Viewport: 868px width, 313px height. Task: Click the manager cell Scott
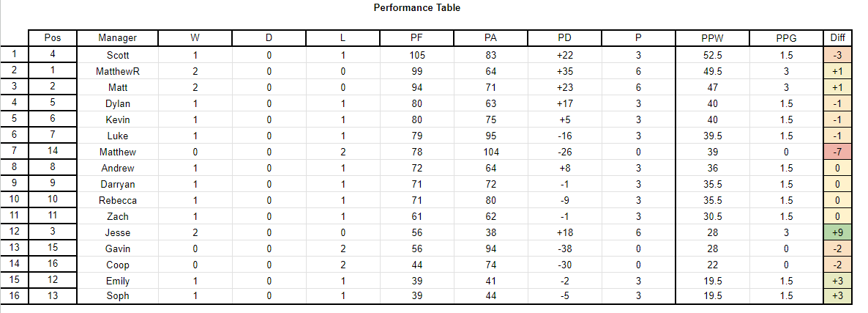click(x=117, y=56)
